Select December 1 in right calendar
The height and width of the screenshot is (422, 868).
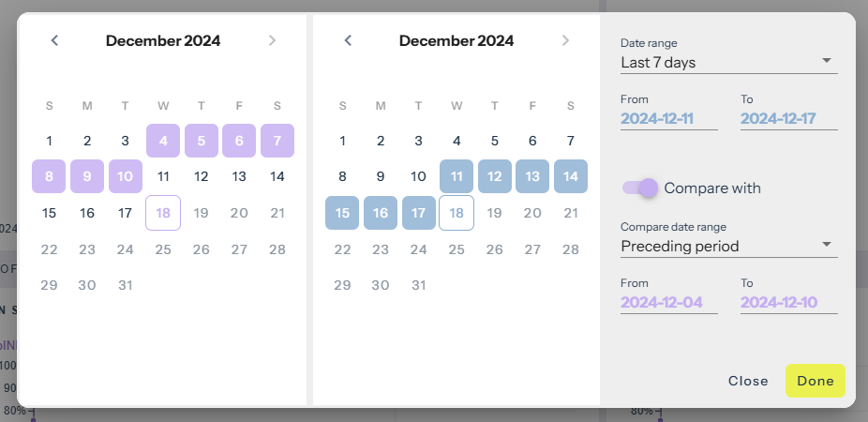point(342,141)
